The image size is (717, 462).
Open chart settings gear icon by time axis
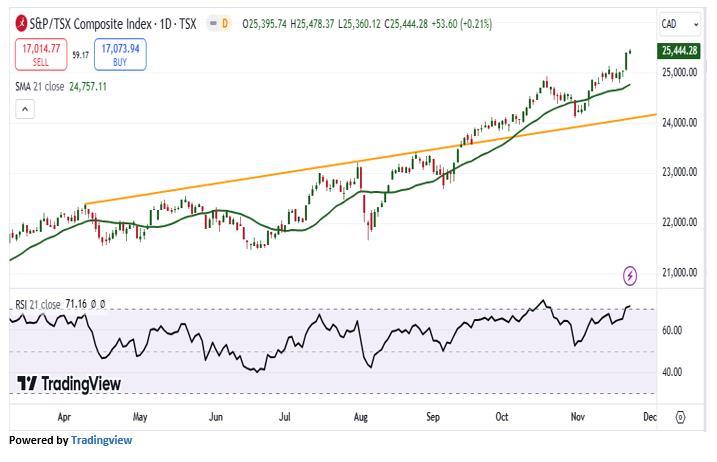(680, 417)
